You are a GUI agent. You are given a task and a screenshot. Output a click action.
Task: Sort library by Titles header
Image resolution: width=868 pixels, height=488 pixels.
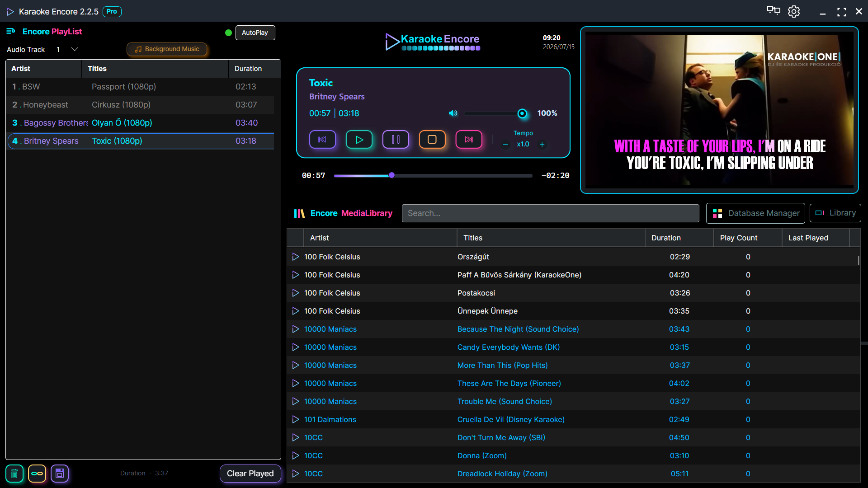pyautogui.click(x=551, y=238)
